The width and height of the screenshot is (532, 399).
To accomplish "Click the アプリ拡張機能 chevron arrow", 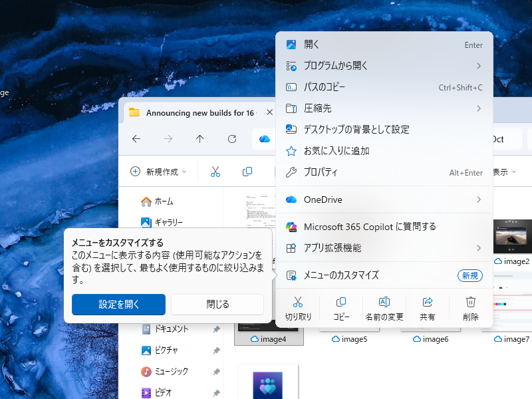I will pyautogui.click(x=479, y=248).
